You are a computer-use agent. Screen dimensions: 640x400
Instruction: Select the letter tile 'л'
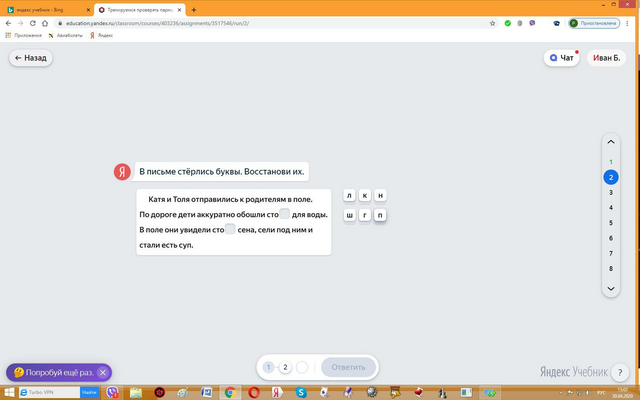[x=349, y=196]
